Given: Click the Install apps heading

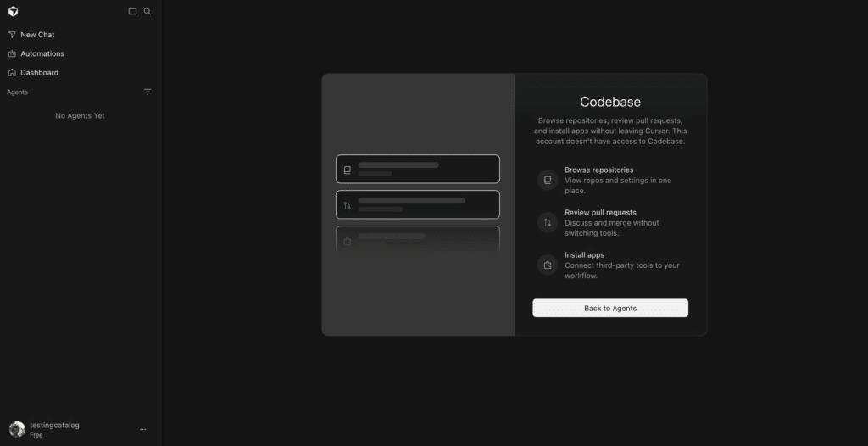Looking at the screenshot, I should pos(585,255).
